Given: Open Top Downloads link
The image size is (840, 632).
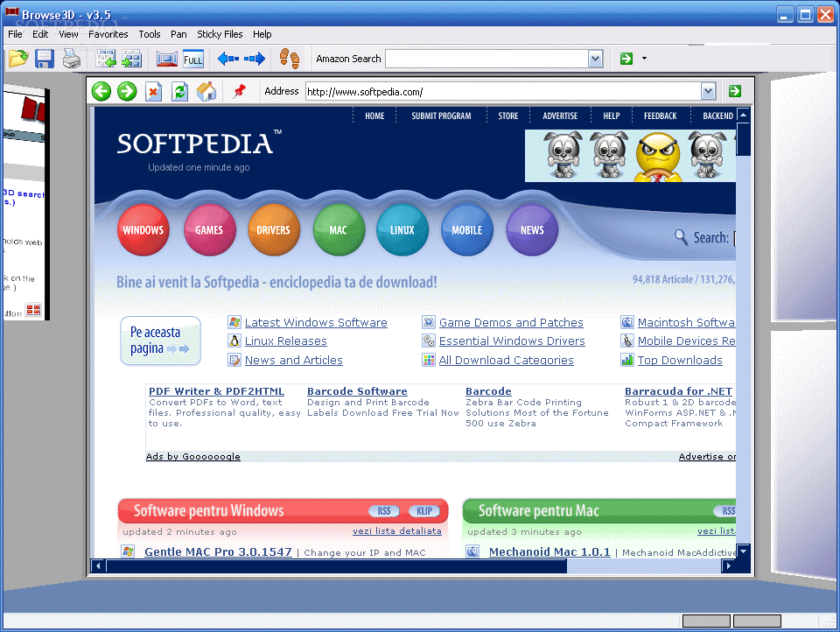Looking at the screenshot, I should pyautogui.click(x=680, y=361).
